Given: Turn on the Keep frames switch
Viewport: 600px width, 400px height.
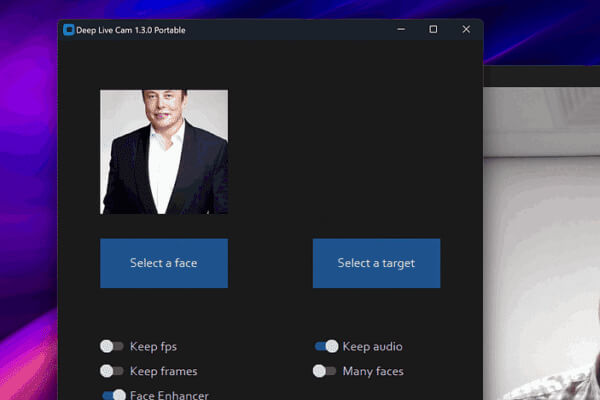Looking at the screenshot, I should (111, 371).
